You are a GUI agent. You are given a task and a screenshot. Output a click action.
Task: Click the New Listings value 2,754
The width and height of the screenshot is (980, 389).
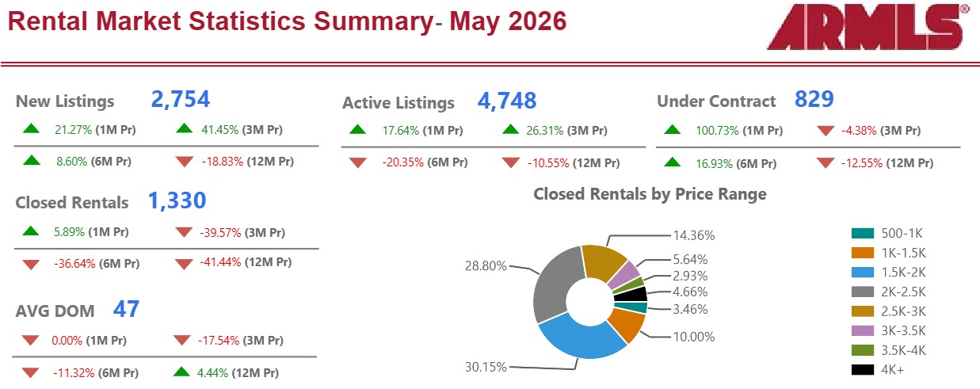pos(181,99)
